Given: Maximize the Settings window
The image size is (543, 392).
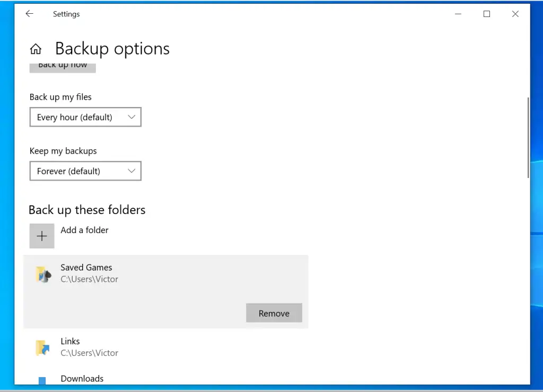Looking at the screenshot, I should click(487, 14).
